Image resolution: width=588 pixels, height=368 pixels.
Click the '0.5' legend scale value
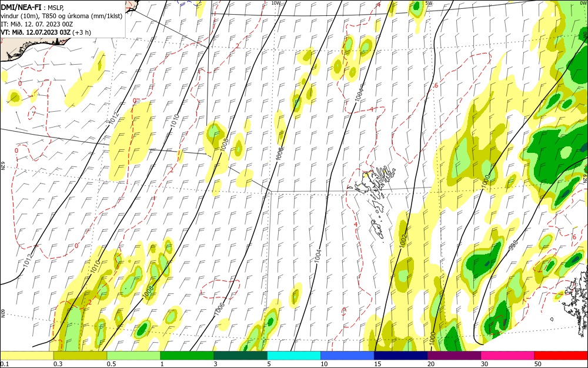click(x=111, y=364)
